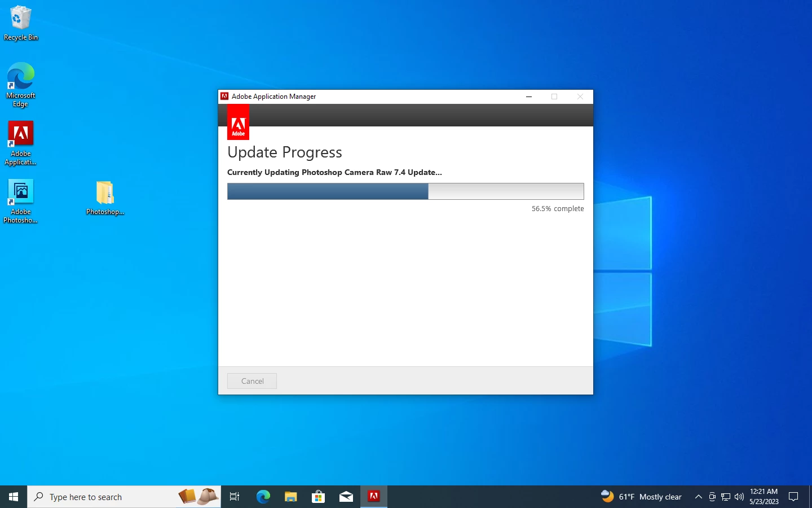Select the Photoshop zipped folder on desktop
This screenshot has width=812, height=508.
pyautogui.click(x=105, y=198)
